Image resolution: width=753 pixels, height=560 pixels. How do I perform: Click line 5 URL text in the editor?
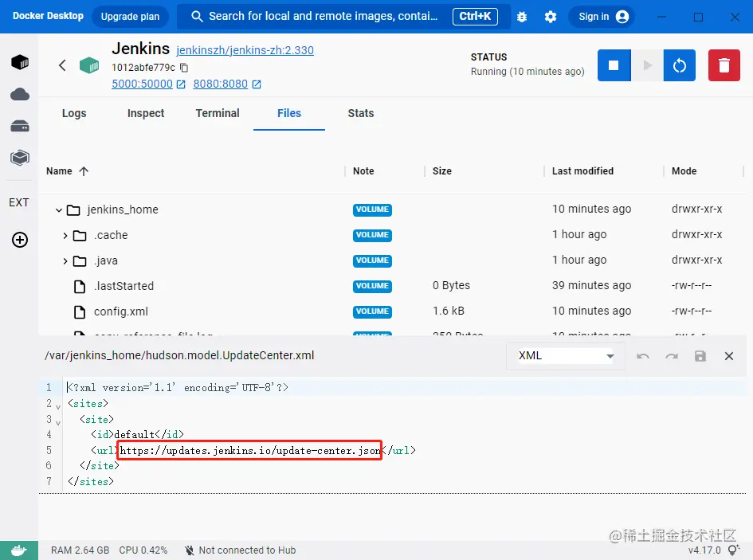[x=249, y=451]
